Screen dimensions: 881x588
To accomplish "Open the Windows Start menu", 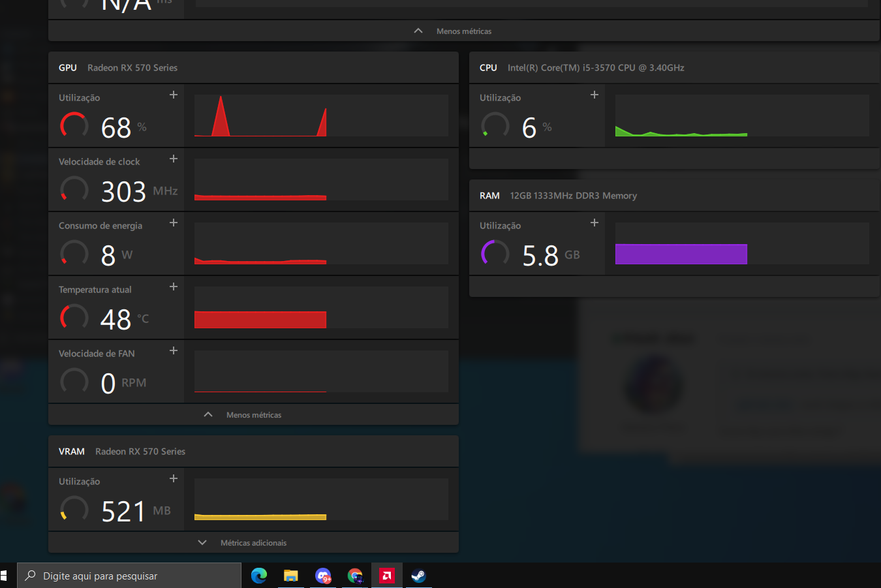I will point(4,576).
